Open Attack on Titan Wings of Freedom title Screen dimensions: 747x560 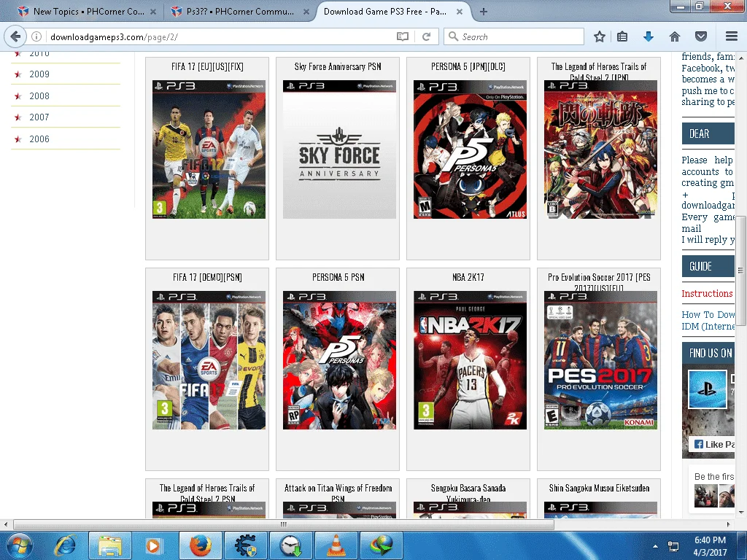(x=338, y=492)
